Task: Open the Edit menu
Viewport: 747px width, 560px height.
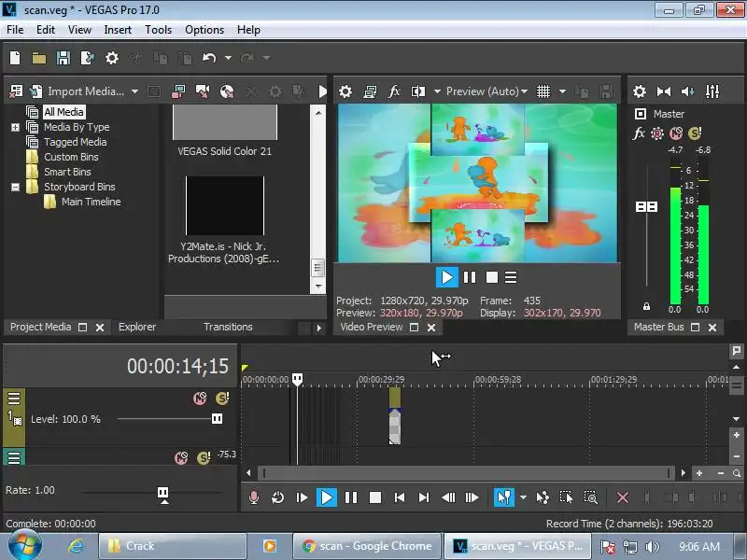Action: click(45, 30)
